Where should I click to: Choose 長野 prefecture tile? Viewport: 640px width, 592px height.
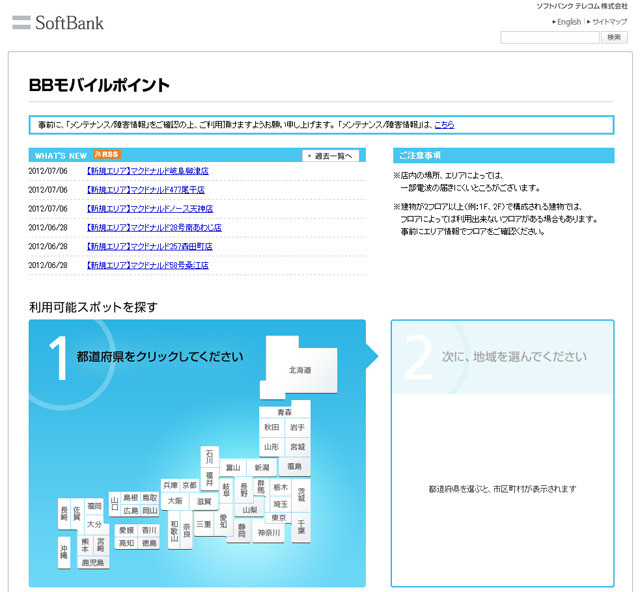click(244, 490)
